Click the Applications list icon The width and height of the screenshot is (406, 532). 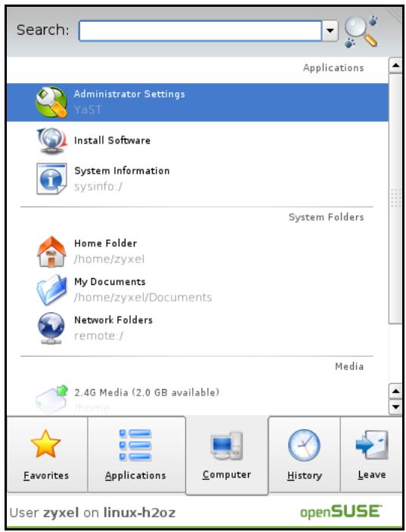(135, 445)
